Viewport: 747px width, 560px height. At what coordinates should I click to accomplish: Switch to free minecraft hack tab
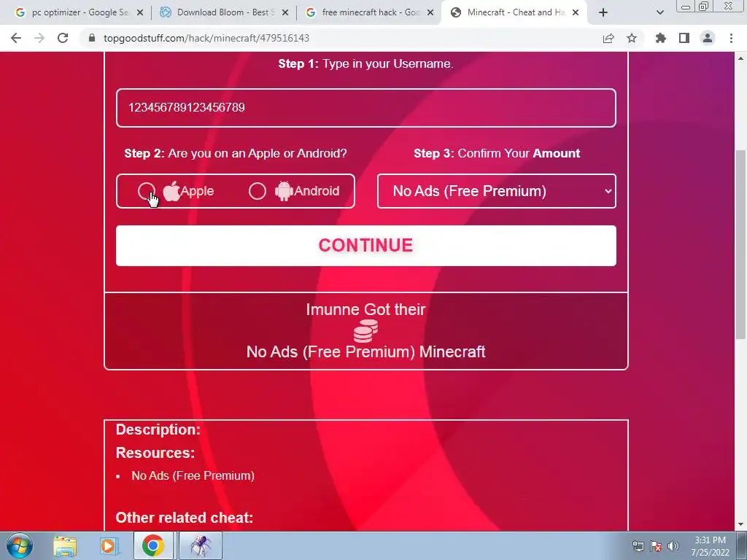(369, 12)
